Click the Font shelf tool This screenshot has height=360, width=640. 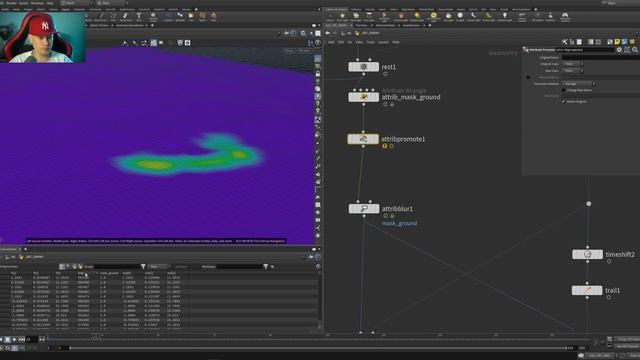click(x=139, y=16)
